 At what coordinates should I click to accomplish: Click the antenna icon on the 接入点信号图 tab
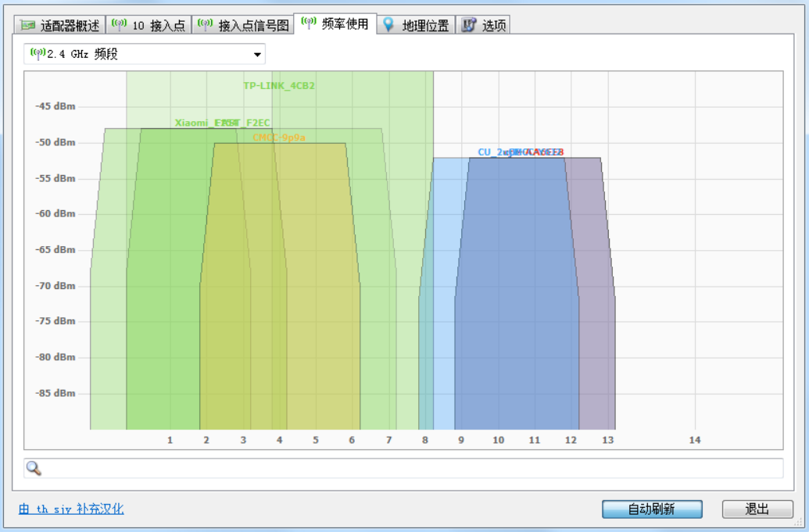[206, 25]
